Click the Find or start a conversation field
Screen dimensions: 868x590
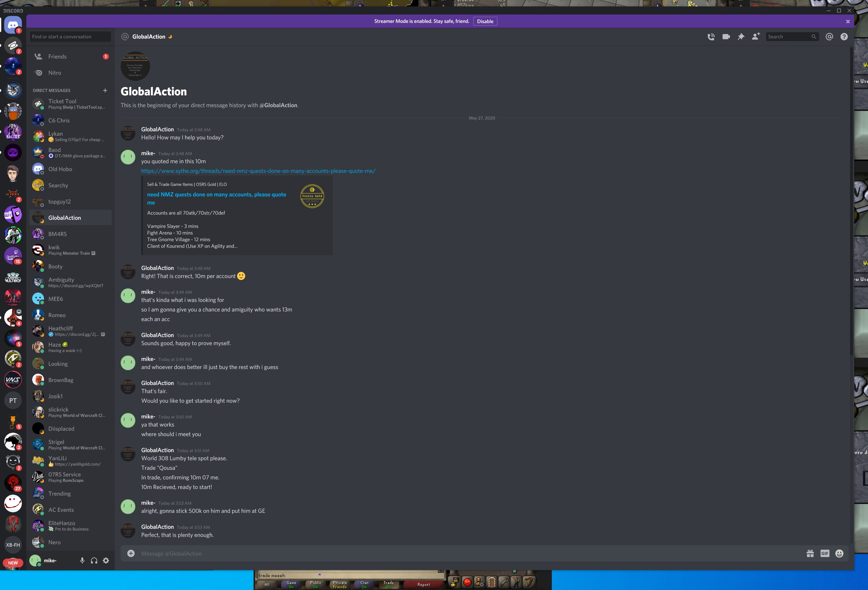click(x=70, y=37)
